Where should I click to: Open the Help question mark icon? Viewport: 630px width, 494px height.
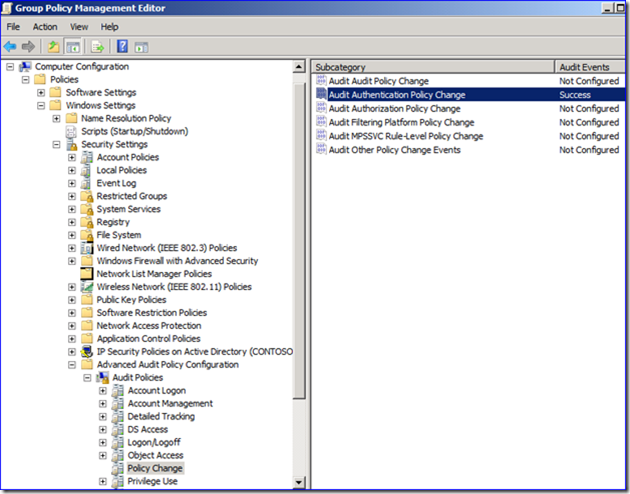(122, 47)
